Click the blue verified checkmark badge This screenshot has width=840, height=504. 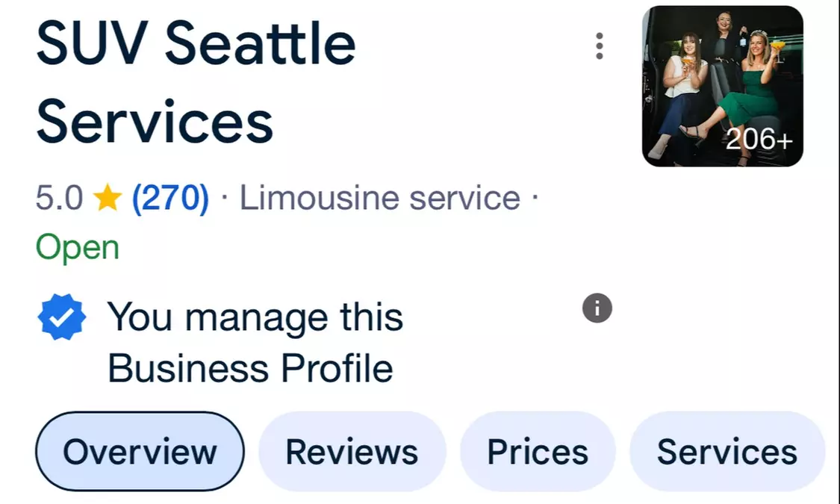pyautogui.click(x=62, y=317)
